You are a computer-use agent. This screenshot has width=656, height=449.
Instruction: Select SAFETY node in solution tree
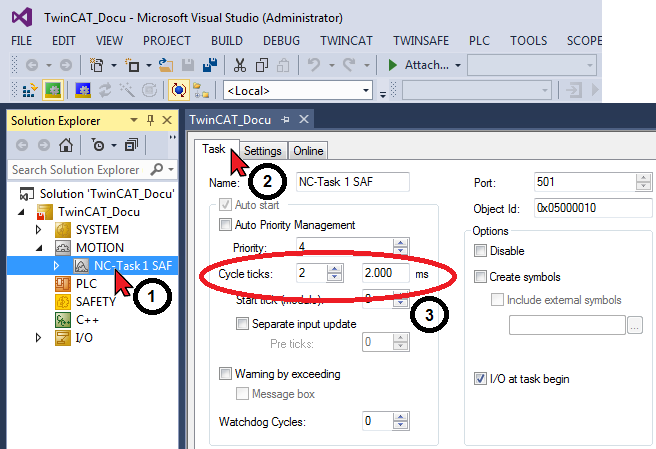point(96,302)
